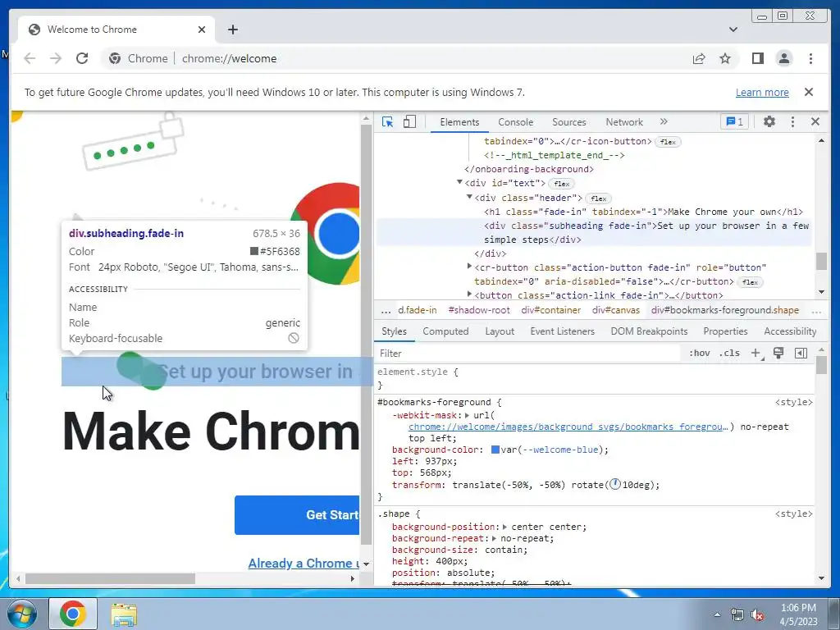The width and height of the screenshot is (840, 630).
Task: Open the welcome-blue color swatch
Action: coord(495,450)
